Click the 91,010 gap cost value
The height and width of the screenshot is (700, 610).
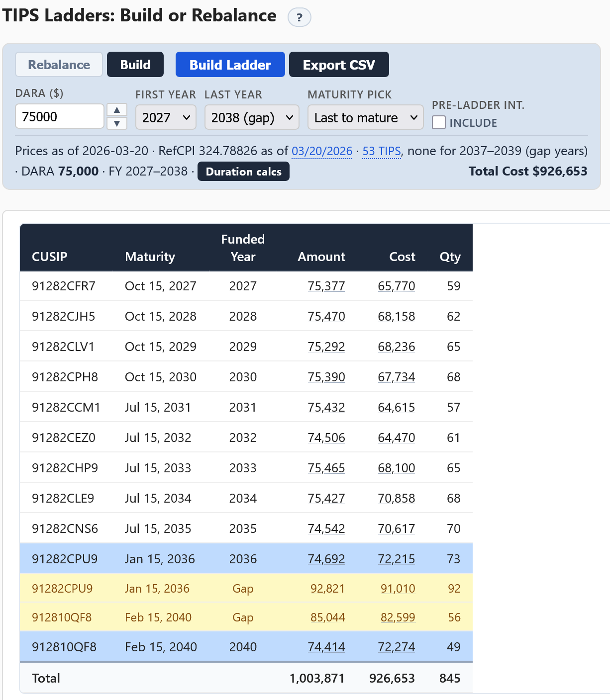(x=398, y=589)
